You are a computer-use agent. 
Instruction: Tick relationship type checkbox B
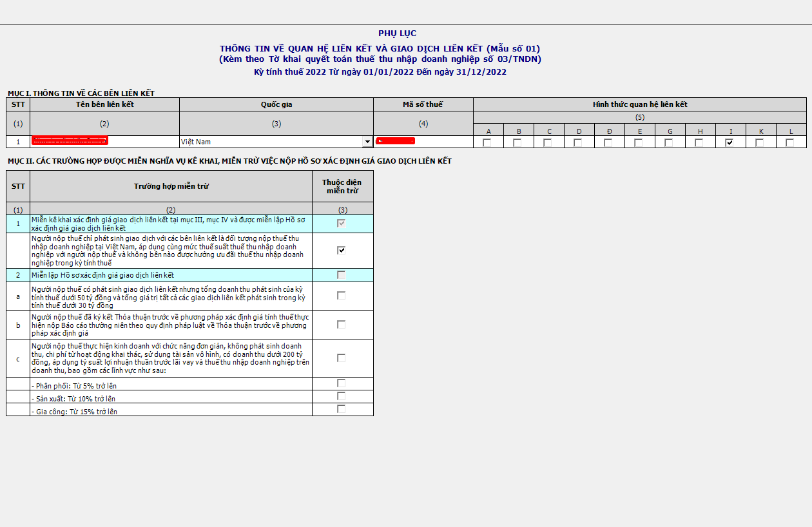517,143
